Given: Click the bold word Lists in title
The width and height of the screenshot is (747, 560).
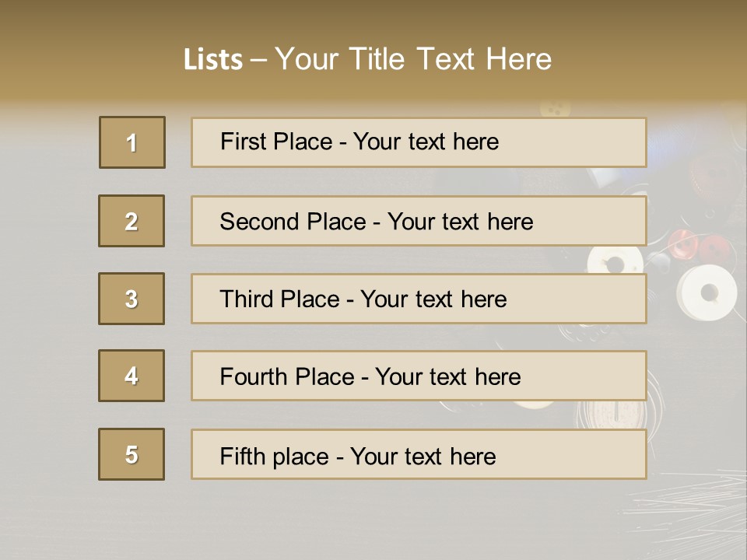Looking at the screenshot, I should tap(213, 60).
